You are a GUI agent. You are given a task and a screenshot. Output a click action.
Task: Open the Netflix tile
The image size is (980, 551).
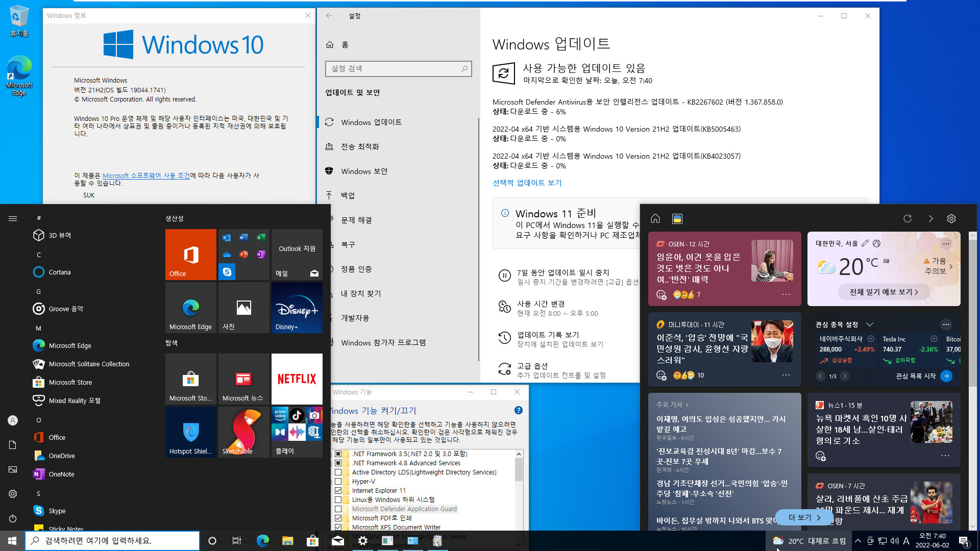coord(297,379)
